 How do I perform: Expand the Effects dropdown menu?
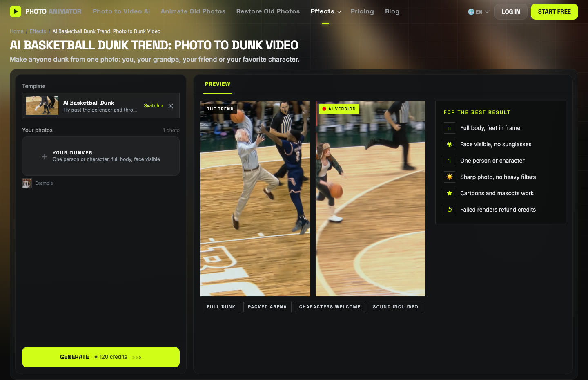(x=325, y=11)
